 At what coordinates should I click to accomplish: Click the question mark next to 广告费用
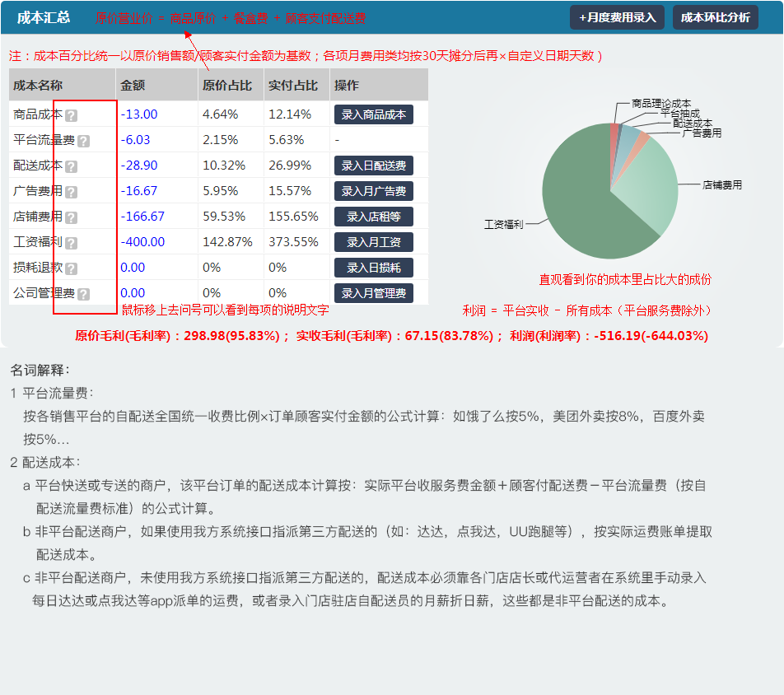[72, 192]
